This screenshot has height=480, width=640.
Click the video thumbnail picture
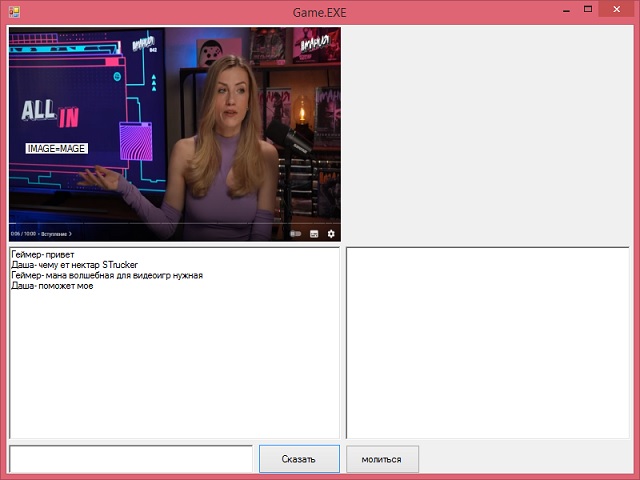175,134
